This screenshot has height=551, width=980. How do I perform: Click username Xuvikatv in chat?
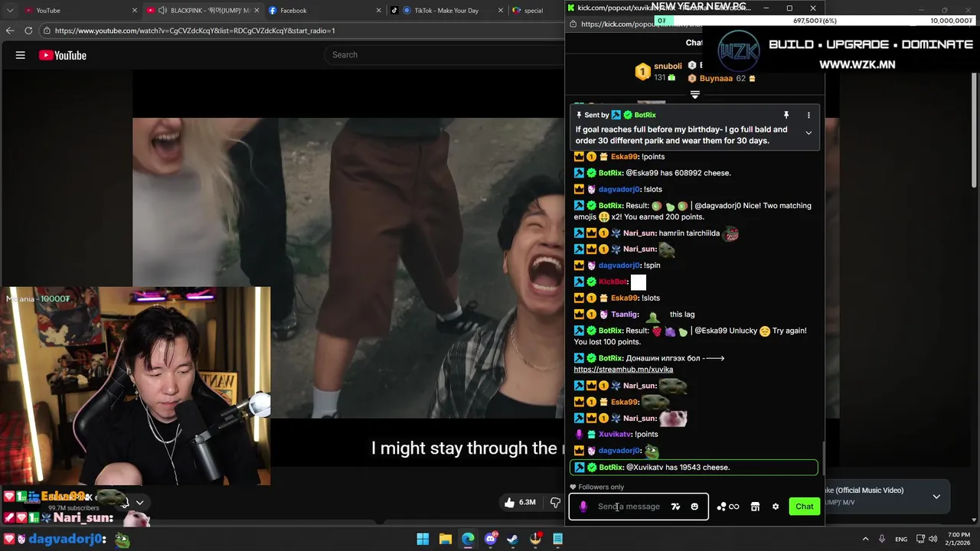(615, 434)
